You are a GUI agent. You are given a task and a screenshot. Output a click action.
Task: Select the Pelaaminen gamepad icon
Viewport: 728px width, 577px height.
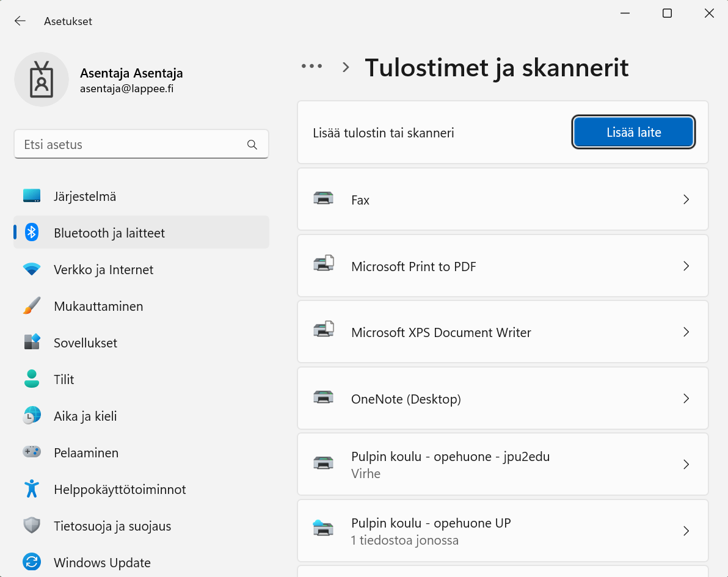point(32,452)
